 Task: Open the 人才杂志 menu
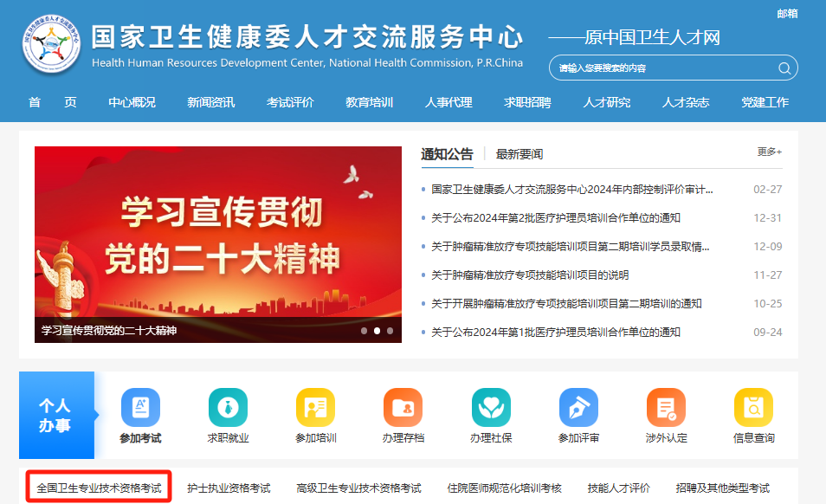pos(686,102)
